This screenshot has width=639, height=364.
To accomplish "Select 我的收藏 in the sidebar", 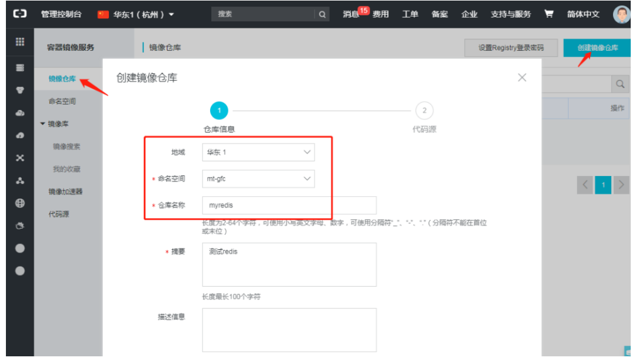I will tap(66, 169).
